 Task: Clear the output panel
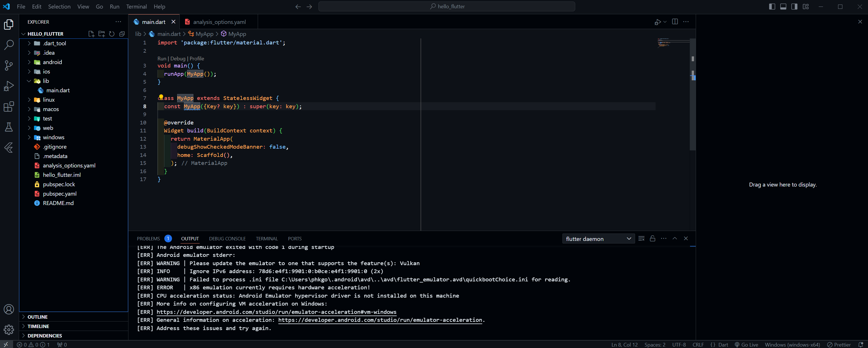pyautogui.click(x=642, y=239)
